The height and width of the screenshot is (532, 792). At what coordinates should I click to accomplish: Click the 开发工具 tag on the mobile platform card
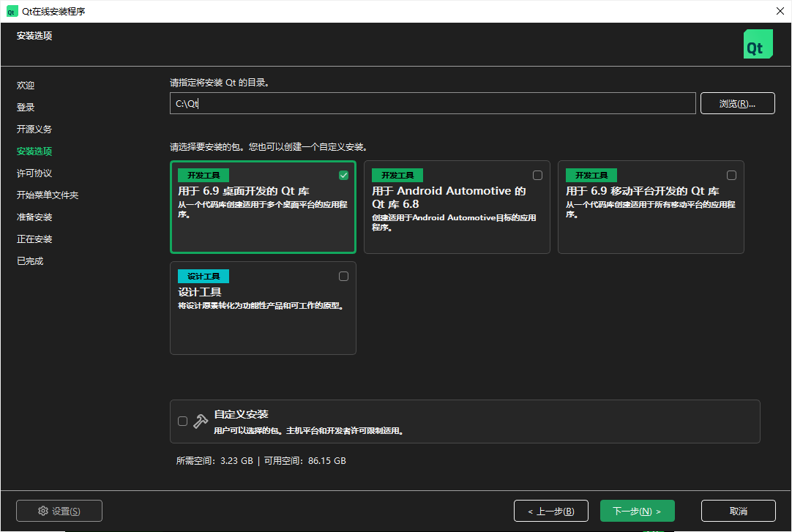click(x=591, y=175)
